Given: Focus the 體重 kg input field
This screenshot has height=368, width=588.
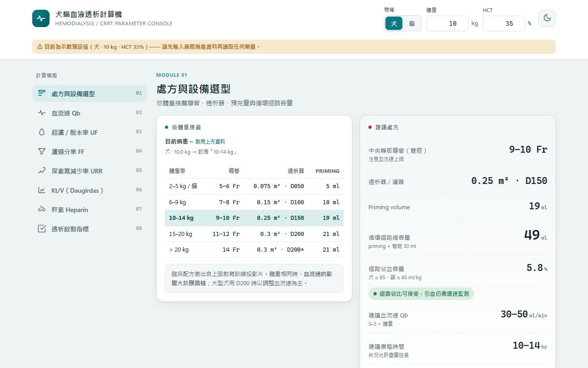Looking at the screenshot, I should (x=447, y=23).
